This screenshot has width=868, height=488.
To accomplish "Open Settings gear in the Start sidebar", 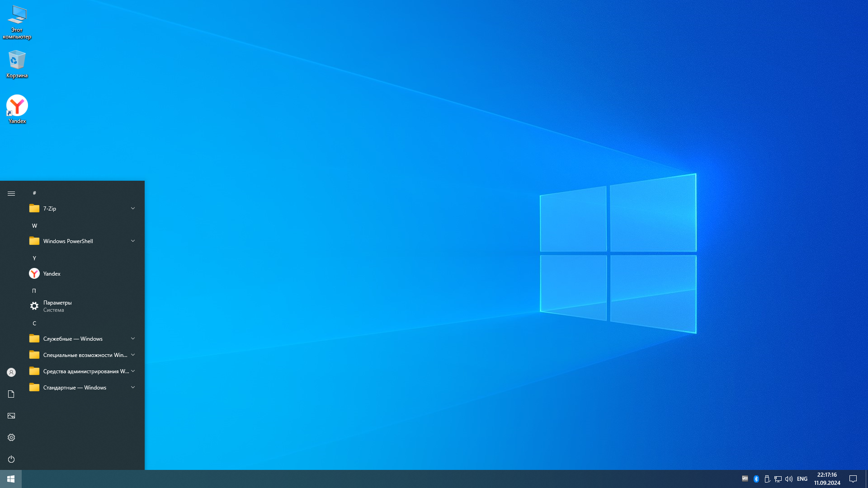I will click(x=11, y=437).
